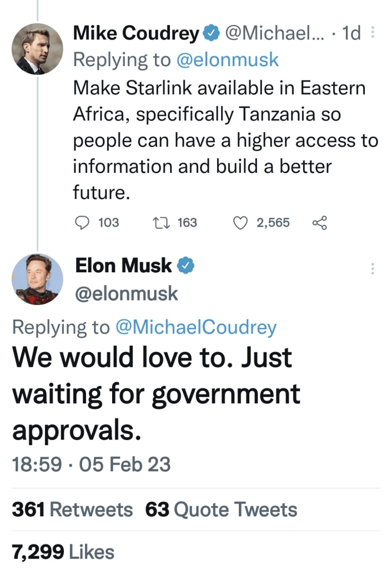Click the 1d timestamp on Mike's tweet
The image size is (392, 569).
352,34
